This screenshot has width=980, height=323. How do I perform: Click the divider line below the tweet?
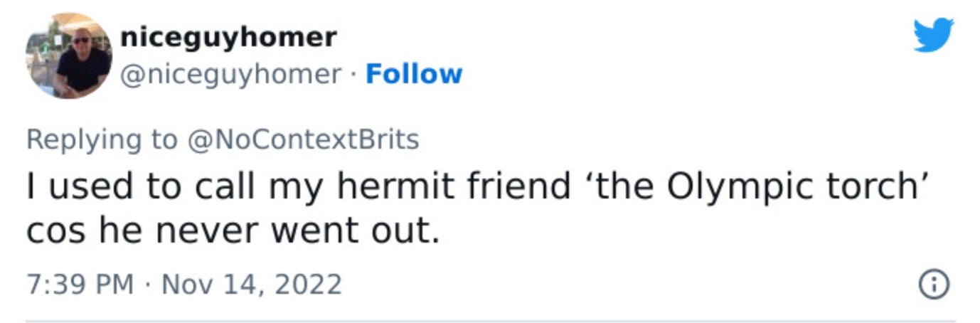tap(490, 320)
